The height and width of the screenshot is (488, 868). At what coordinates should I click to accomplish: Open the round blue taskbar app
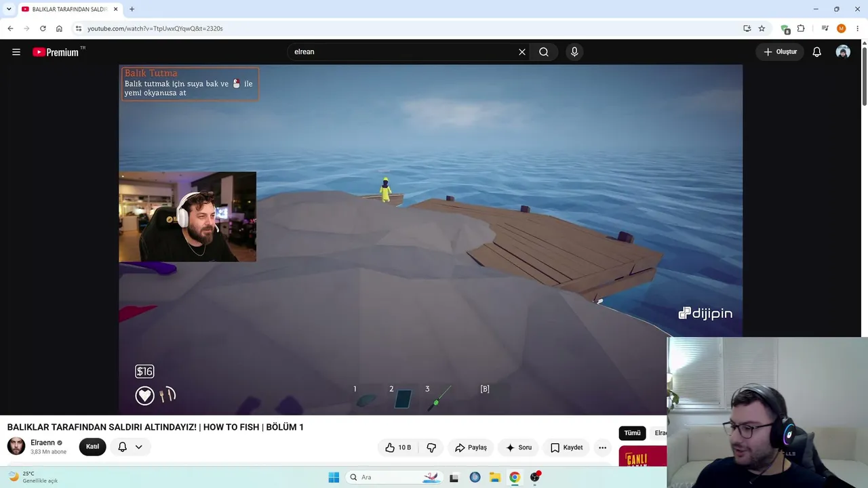[x=475, y=477]
